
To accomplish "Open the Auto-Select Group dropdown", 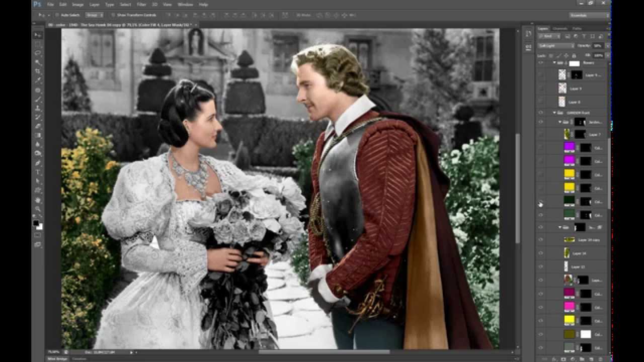I will [94, 15].
